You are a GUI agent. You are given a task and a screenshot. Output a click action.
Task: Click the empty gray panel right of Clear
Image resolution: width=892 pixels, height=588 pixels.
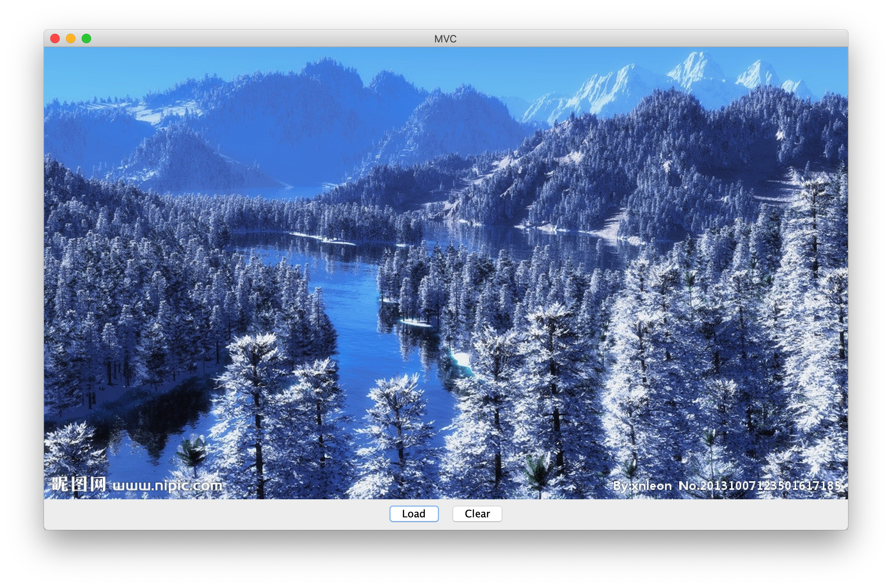[667, 514]
